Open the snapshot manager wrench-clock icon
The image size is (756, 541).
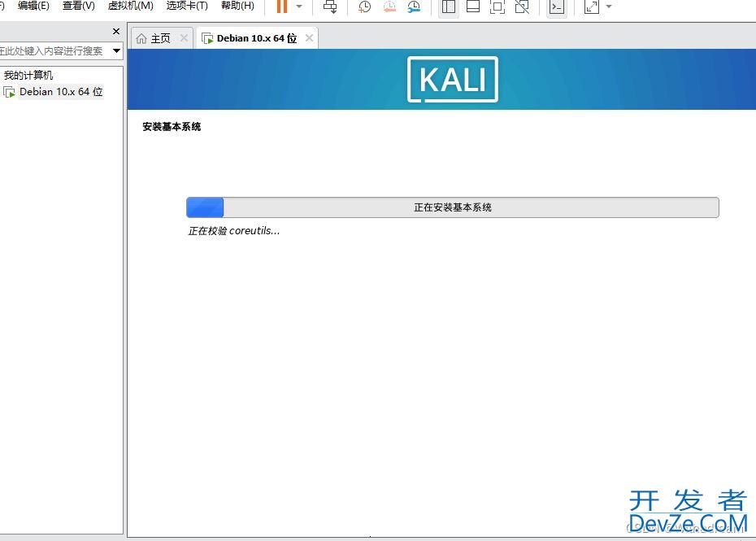click(414, 7)
